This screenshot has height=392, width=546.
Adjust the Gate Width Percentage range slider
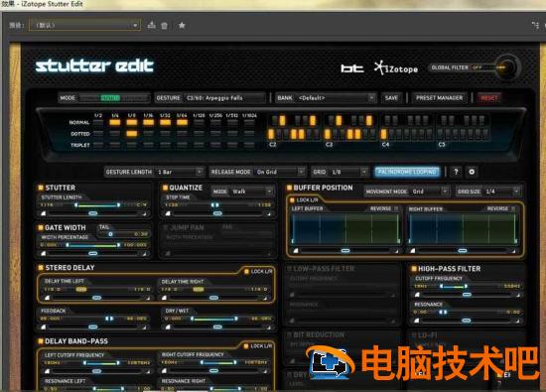(93, 245)
